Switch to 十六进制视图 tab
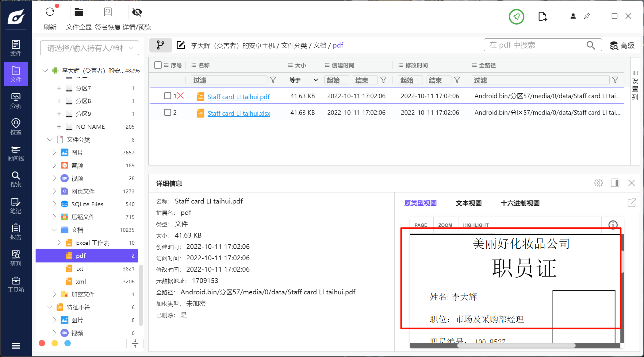The image size is (644, 357). click(x=520, y=203)
